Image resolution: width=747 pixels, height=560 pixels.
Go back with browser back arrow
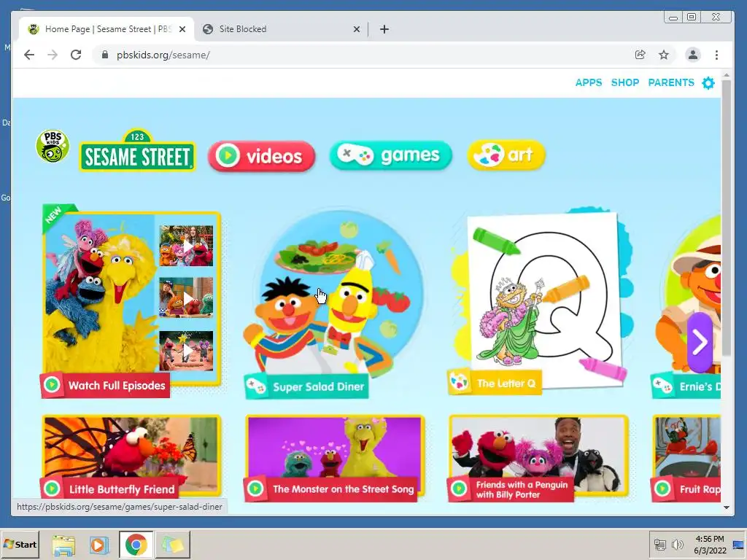29,55
